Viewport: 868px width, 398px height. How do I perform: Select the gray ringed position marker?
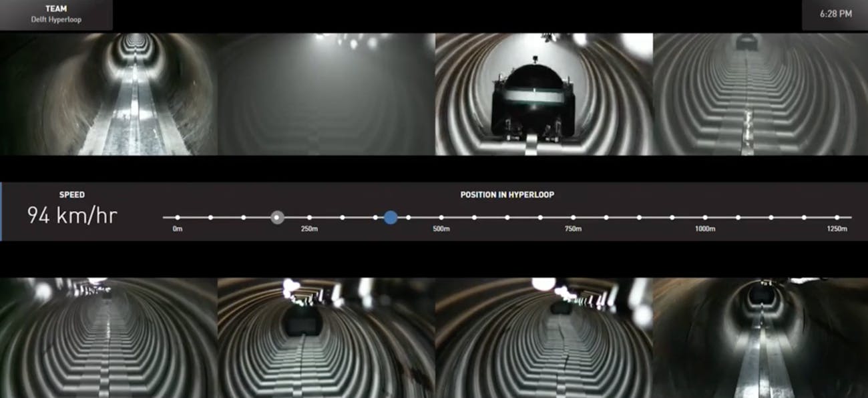[278, 217]
